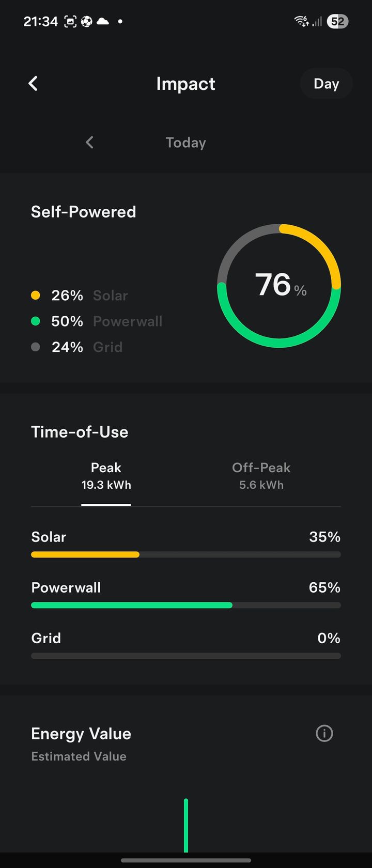Switch to the Off-Peak tab

point(261,476)
